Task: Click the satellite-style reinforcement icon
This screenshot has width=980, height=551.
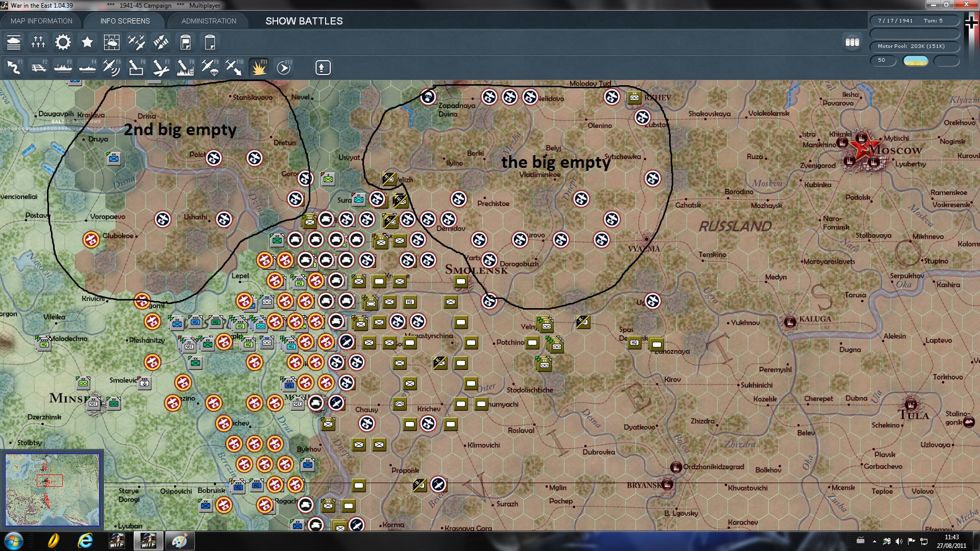Action: (x=161, y=42)
